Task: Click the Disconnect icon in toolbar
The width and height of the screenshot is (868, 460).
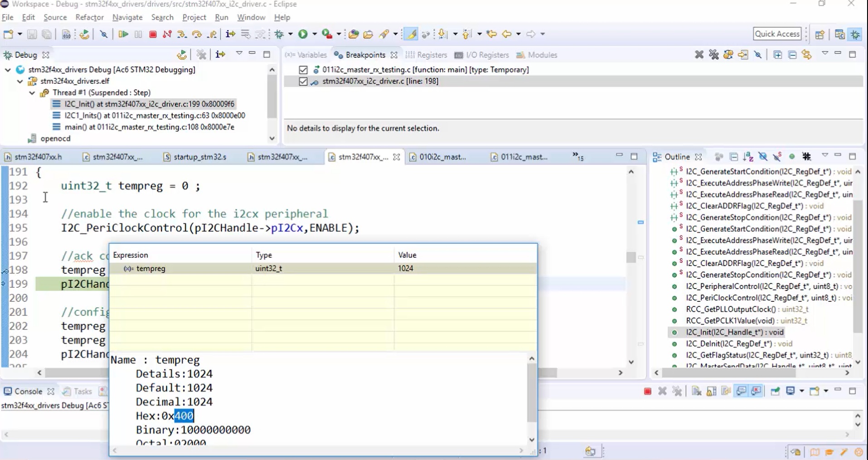Action: (167, 34)
